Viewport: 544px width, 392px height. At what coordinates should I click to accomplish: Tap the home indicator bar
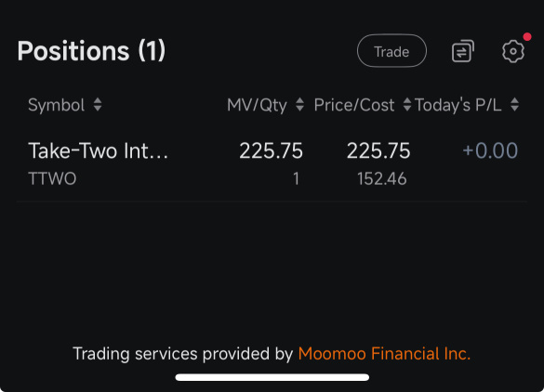pos(272,377)
